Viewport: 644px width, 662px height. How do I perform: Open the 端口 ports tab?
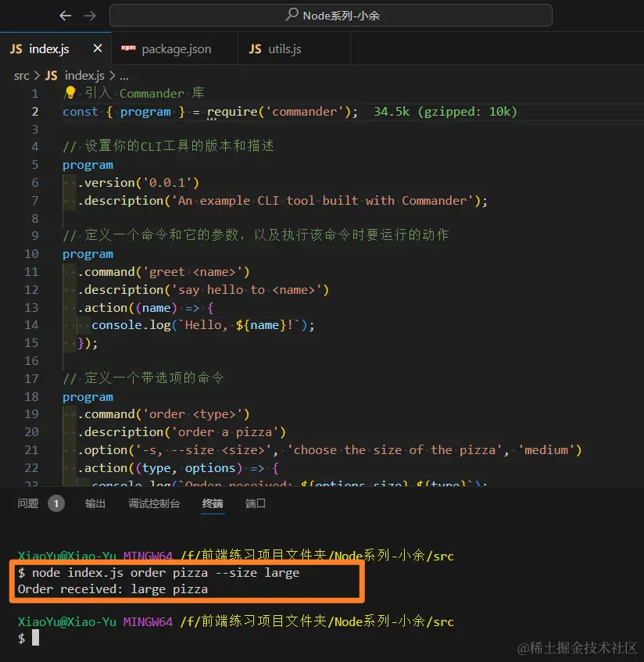[256, 503]
